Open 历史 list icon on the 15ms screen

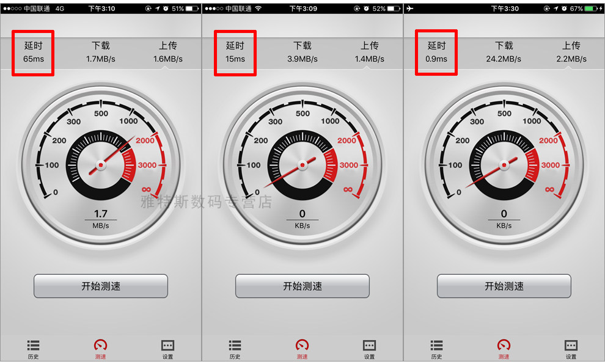235,349
